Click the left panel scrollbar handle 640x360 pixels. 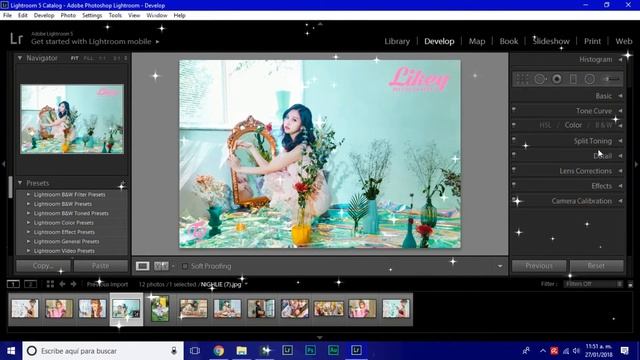(10, 187)
